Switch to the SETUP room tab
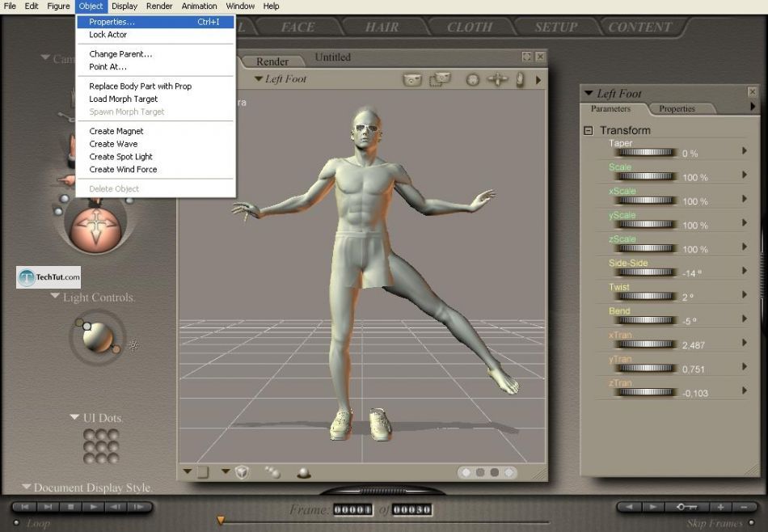This screenshot has height=532, width=768. click(556, 27)
